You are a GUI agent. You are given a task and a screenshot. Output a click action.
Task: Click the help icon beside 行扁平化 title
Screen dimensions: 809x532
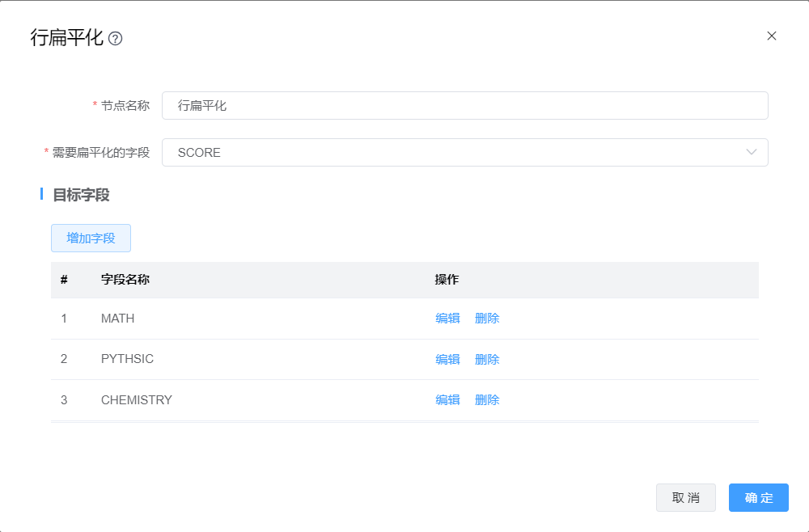tap(115, 39)
